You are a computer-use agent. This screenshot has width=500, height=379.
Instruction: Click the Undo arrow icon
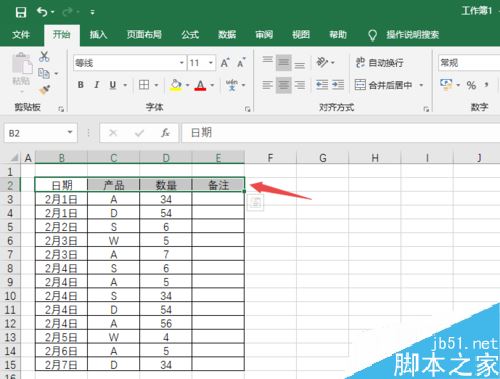coord(42,12)
